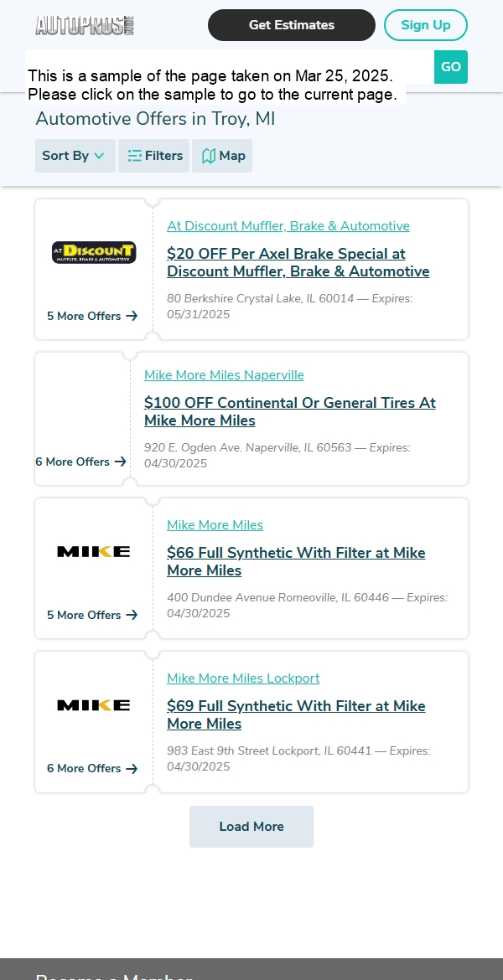Viewport: 503px width, 980px height.
Task: Open the $20 OFF Per Axel Brake offer
Action: click(x=298, y=262)
